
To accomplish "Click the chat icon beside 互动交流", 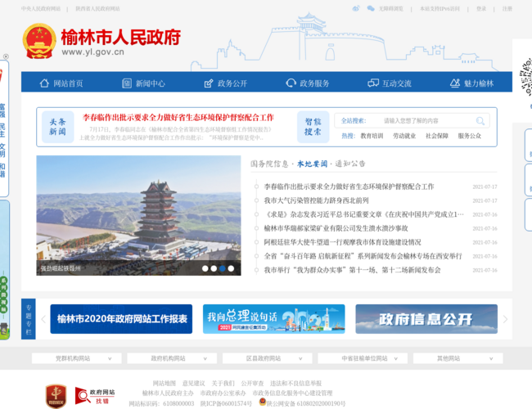I will (x=373, y=83).
